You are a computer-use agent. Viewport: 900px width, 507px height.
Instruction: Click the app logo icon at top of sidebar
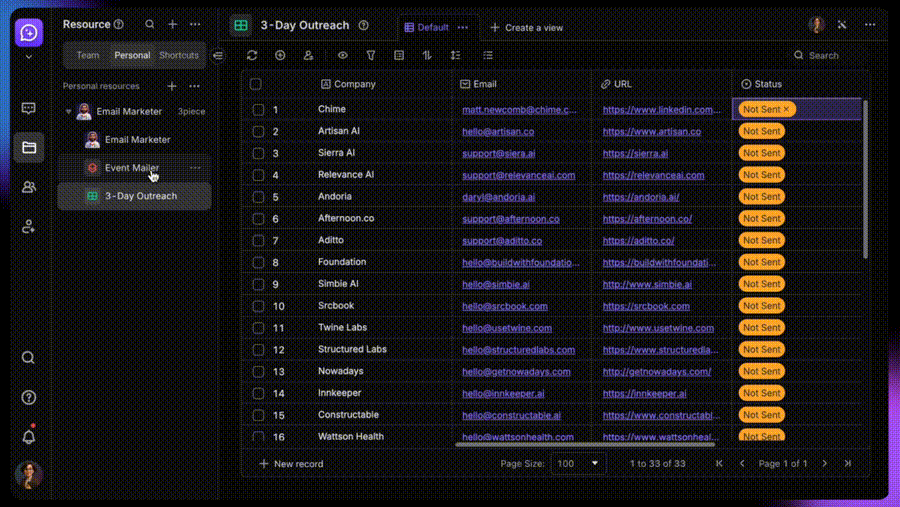29,33
